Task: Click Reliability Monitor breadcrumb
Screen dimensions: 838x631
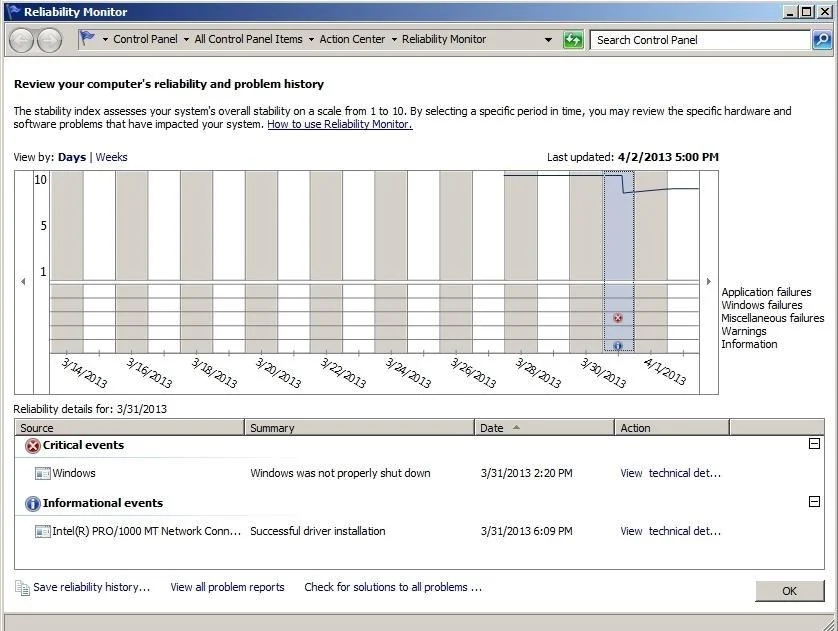Action: [444, 39]
